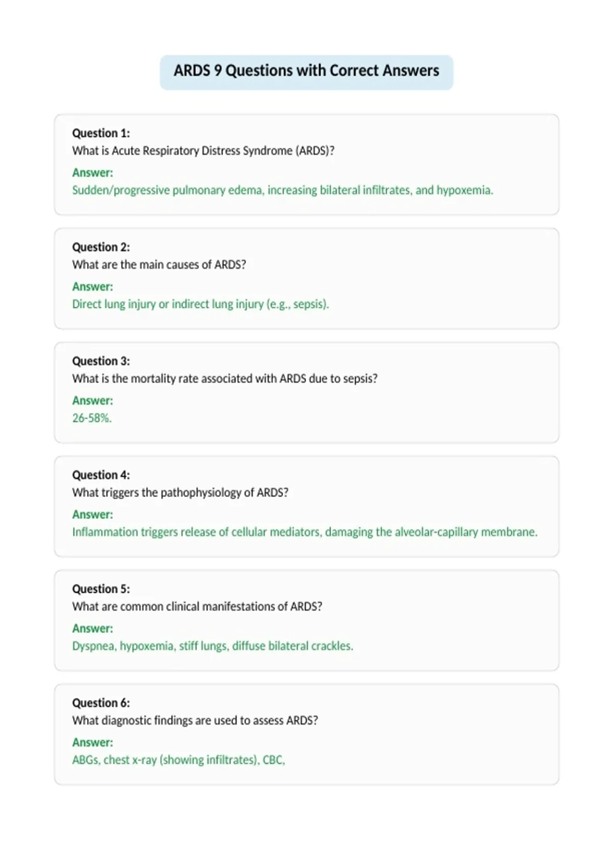
Task: Click the Acute Respiratory Distress Syndrome question text
Action: tap(203, 151)
